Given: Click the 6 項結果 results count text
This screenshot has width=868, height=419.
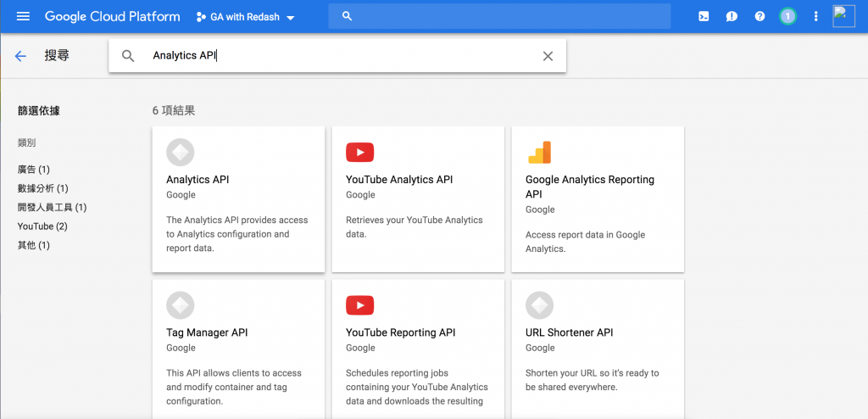Looking at the screenshot, I should [174, 111].
